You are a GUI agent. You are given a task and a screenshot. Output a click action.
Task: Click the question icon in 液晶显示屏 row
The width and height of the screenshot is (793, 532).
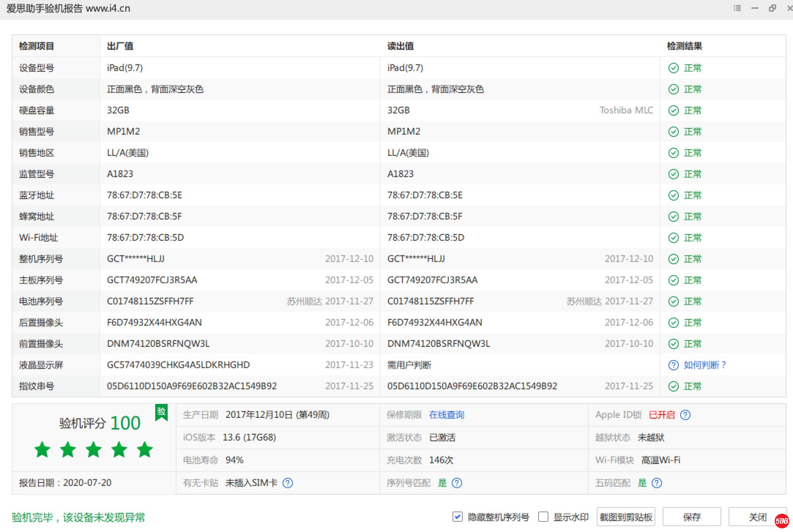pos(673,365)
